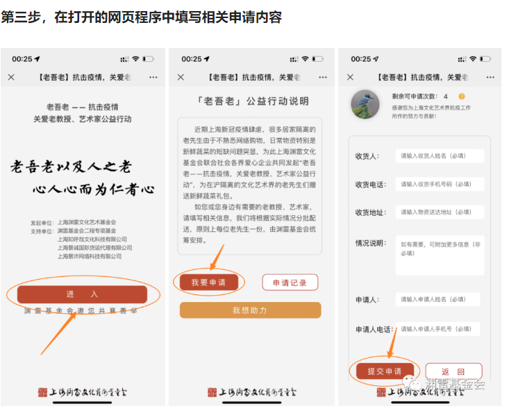Tap the X icon in third phone header

coord(351,77)
